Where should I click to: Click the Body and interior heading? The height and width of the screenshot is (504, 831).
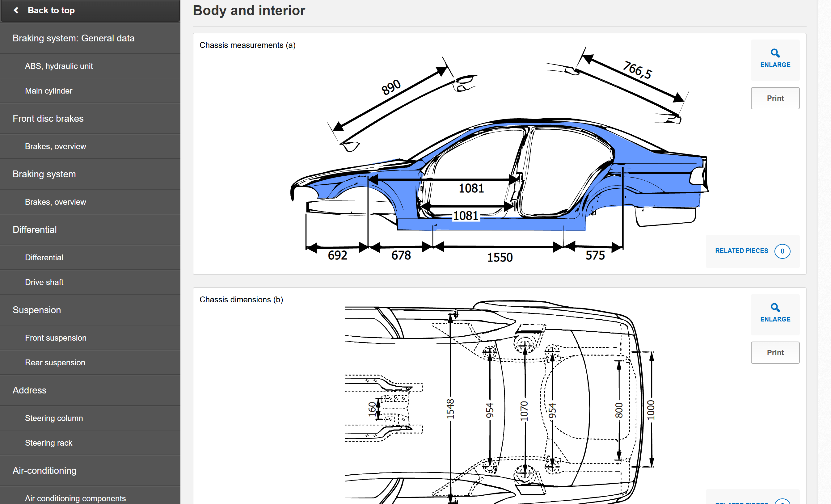tap(249, 10)
